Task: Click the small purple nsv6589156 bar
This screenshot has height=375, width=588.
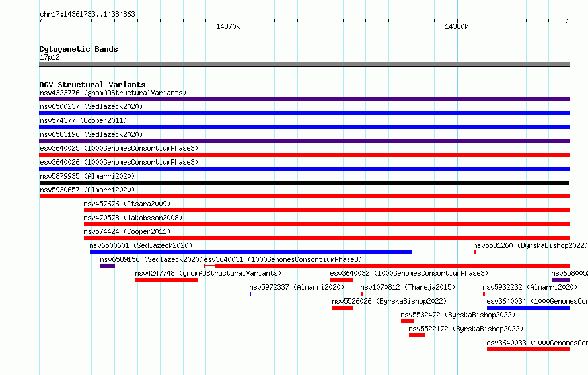Action: pos(108,266)
